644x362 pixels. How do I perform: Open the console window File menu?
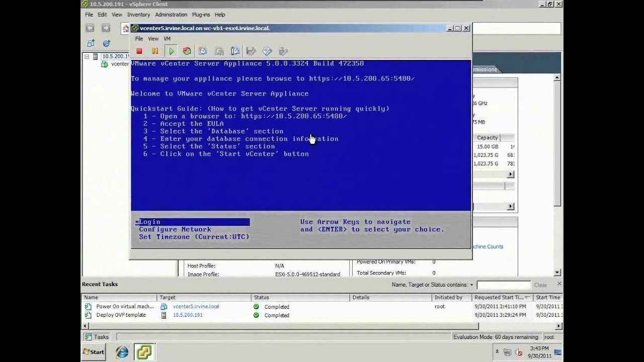click(x=139, y=39)
